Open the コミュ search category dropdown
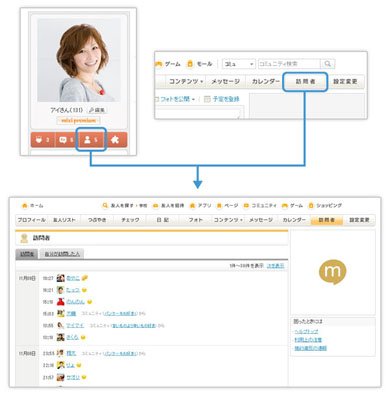Image resolution: width=390 pixels, height=395 pixels. [238, 64]
